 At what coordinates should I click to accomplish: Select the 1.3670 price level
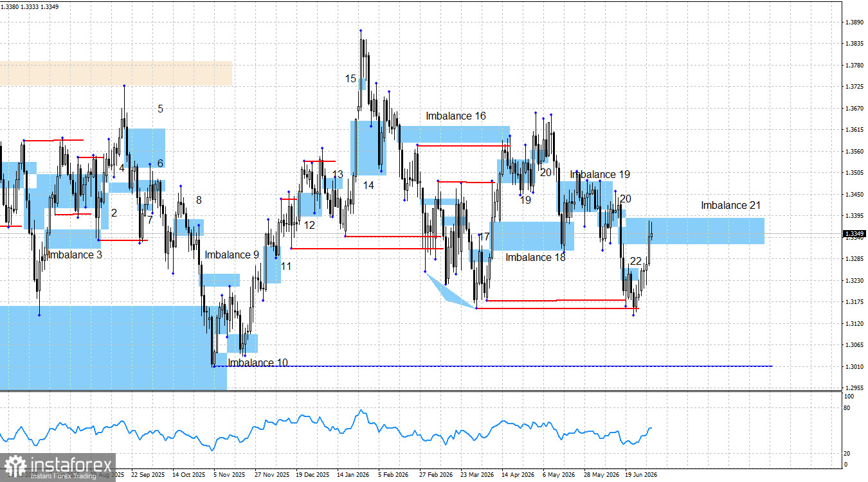point(855,109)
